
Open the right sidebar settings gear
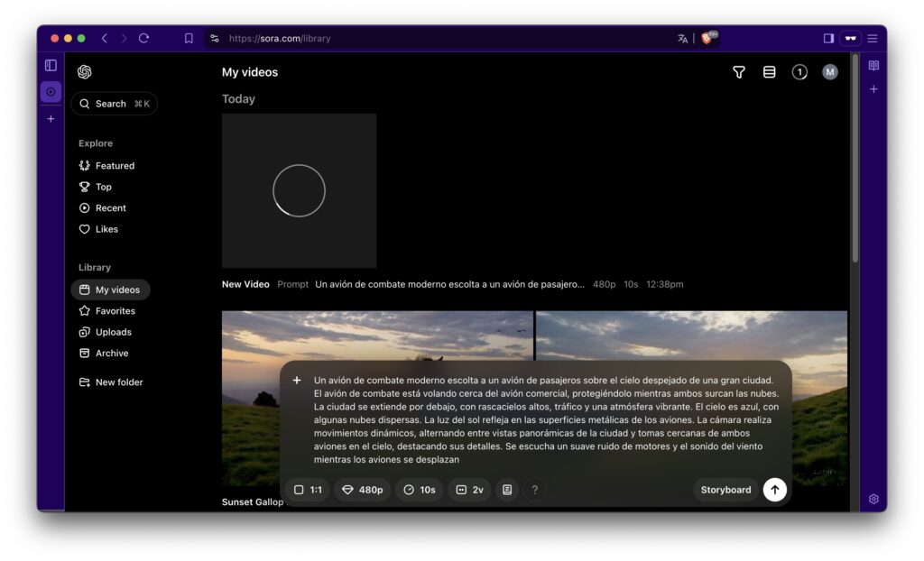[x=873, y=499]
